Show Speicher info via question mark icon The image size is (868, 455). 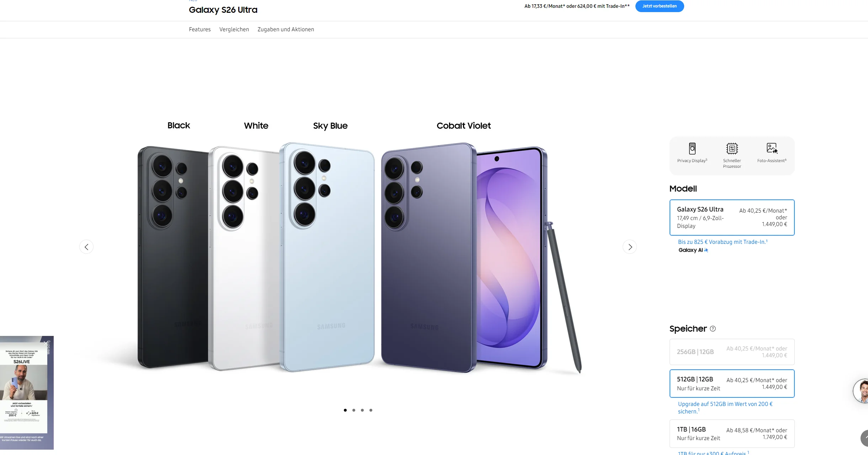pos(713,329)
